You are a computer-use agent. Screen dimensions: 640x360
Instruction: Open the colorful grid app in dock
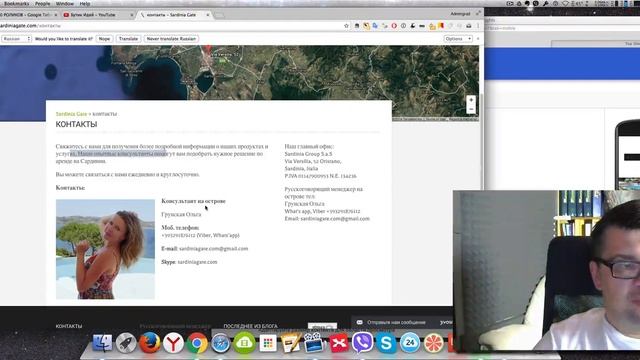pos(268,343)
